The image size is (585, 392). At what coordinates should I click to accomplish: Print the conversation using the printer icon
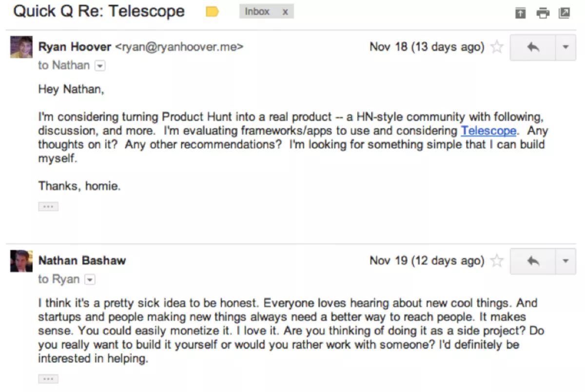(x=543, y=13)
